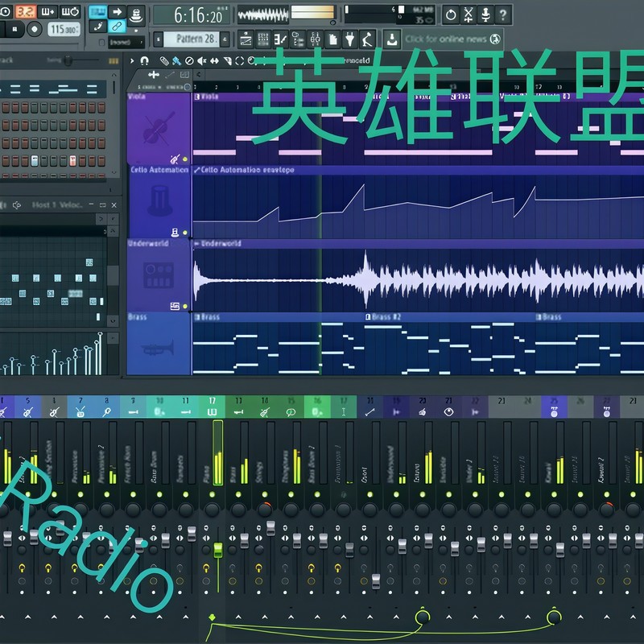Click the graph-style Playlist icon left of the grid icon

246,39
